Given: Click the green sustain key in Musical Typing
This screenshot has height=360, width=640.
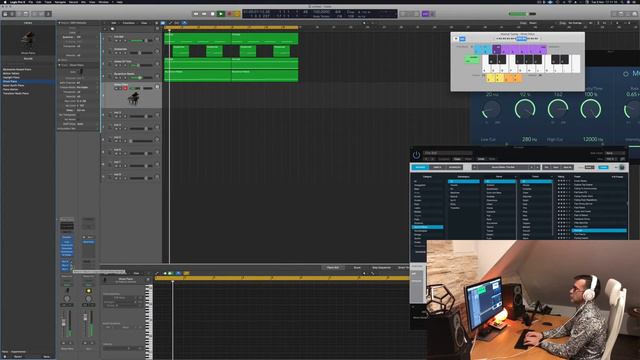Looking at the screenshot, I should (x=472, y=60).
